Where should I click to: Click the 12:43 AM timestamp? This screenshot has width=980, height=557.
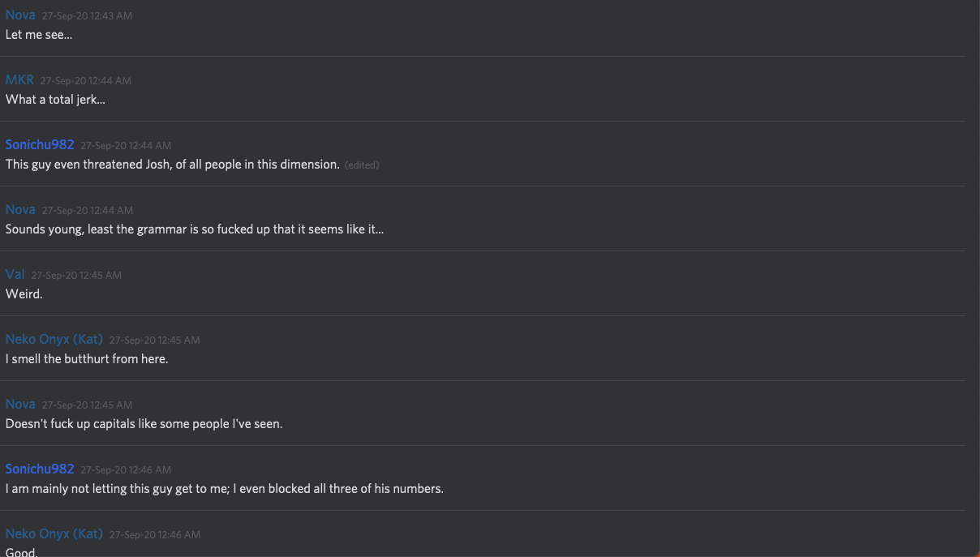[x=87, y=15]
